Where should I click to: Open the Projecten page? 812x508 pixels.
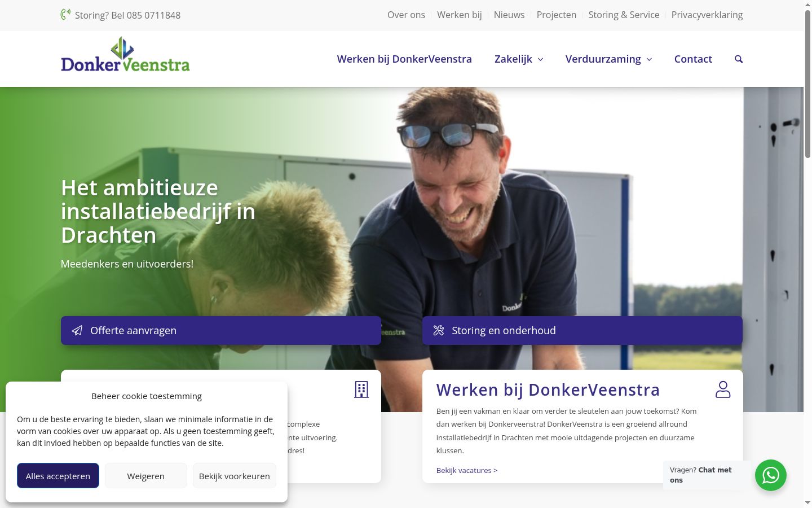[557, 15]
